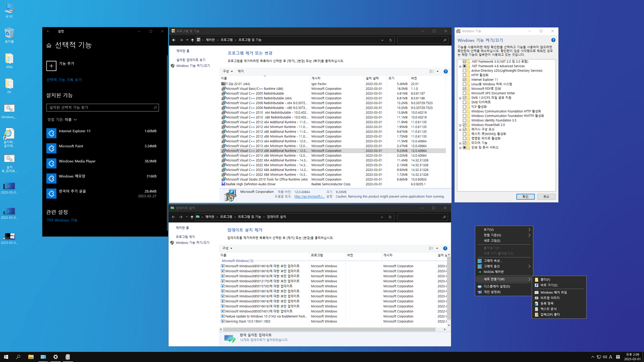The height and width of the screenshot is (362, 644).
Task: Open 구성 dropdown in 프로그램 및 기능 toolbar
Action: click(x=228, y=72)
